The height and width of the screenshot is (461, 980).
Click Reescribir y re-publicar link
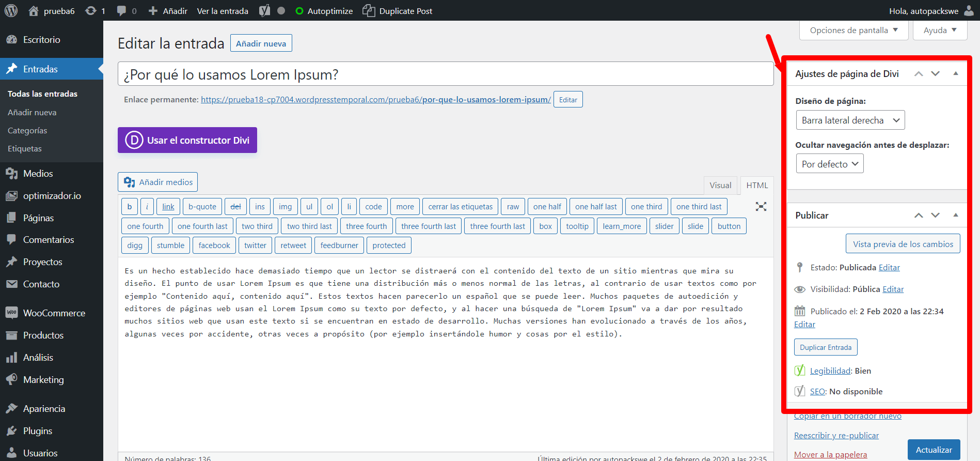coord(836,436)
